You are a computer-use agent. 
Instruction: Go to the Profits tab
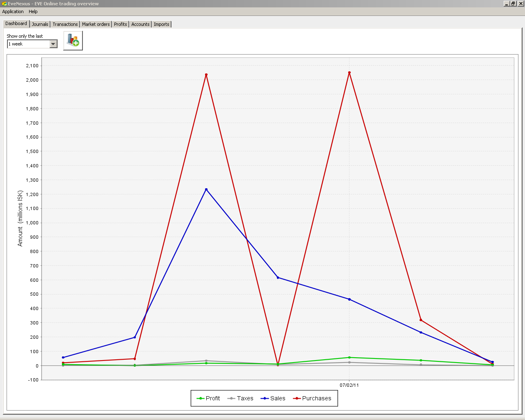click(x=121, y=24)
